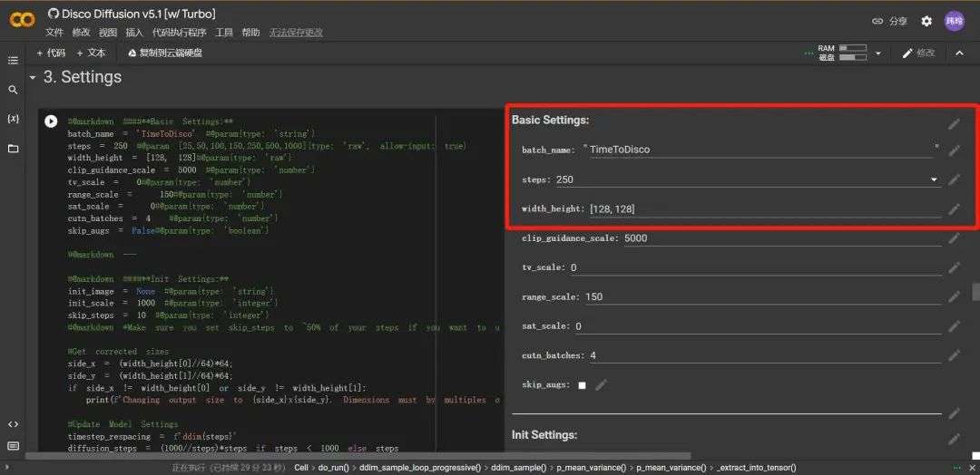The height and width of the screenshot is (475, 980).
Task: Click the 分享 share button
Action: coord(898,21)
